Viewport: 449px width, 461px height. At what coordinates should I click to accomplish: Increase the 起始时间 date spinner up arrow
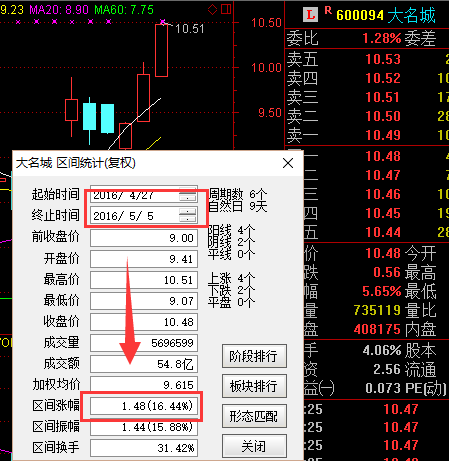188,191
